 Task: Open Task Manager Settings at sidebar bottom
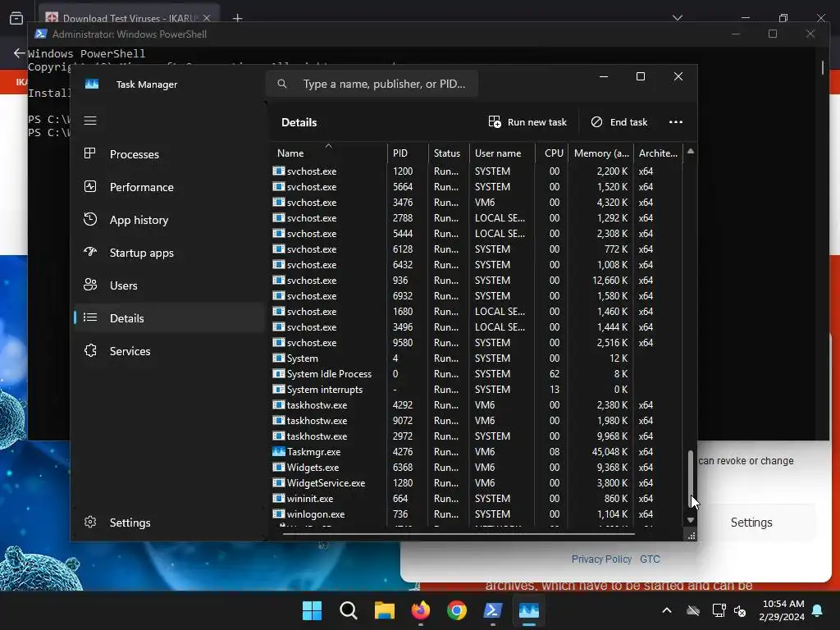coord(169,523)
